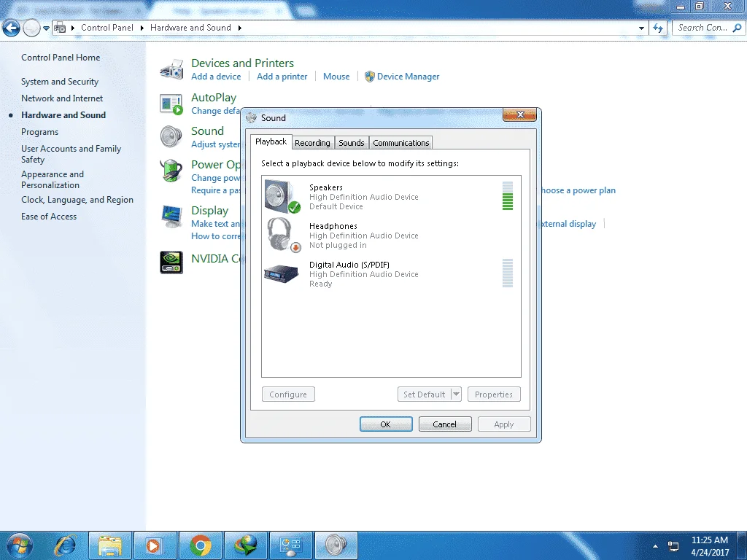Open the Add a printer link

[282, 77]
